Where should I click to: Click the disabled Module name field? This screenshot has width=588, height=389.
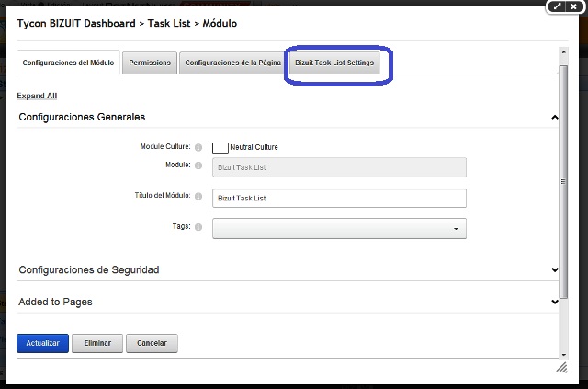pos(339,167)
